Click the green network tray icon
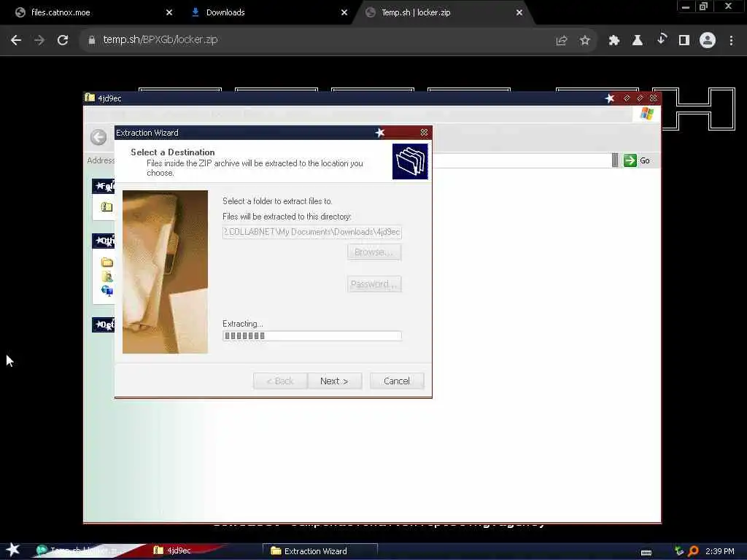 point(679,551)
